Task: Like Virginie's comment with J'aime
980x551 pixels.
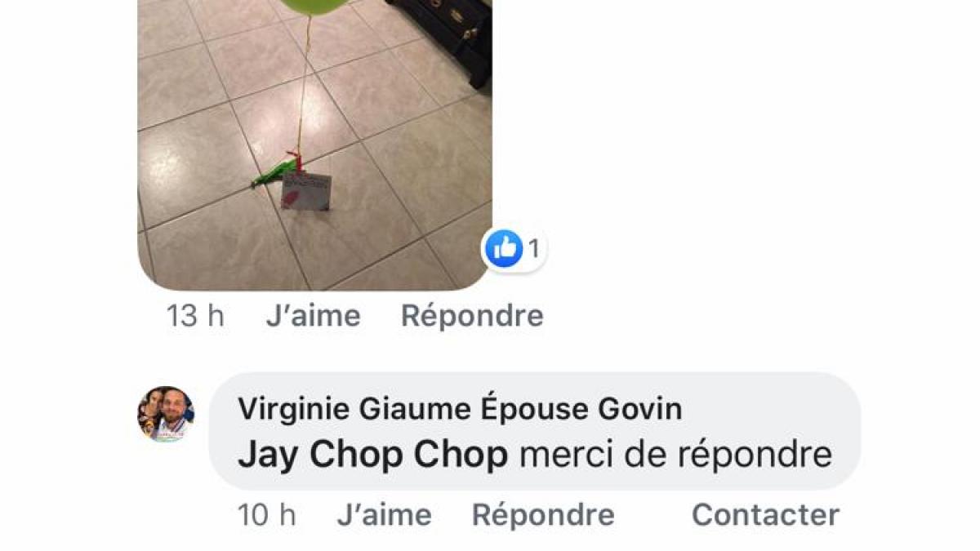Action: [384, 515]
